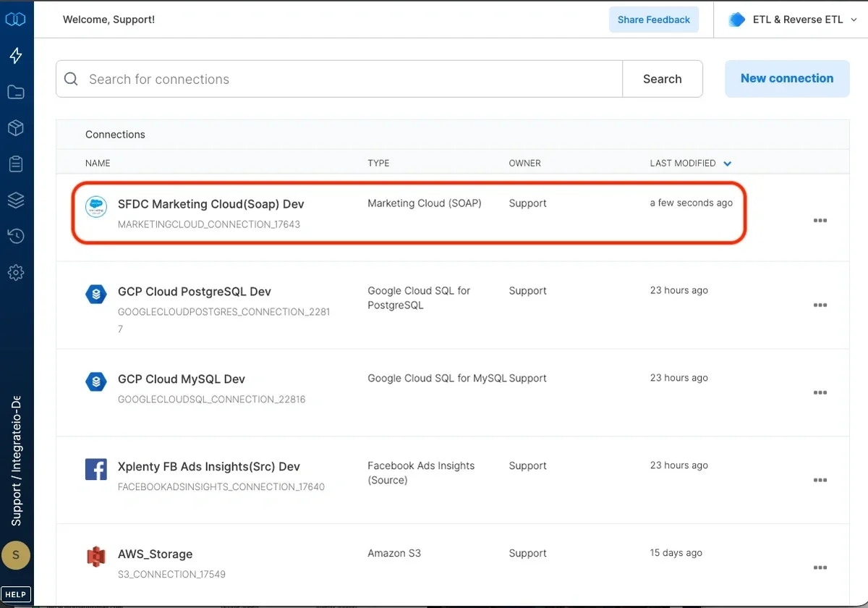Open the three-dots menu for Xplenty FB Ads Insights

coord(820,481)
